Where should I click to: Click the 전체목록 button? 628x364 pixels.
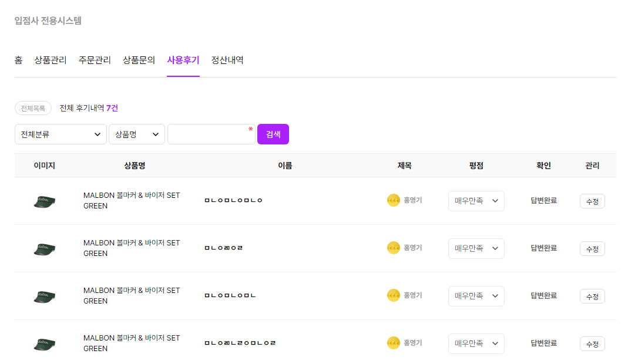coord(33,108)
